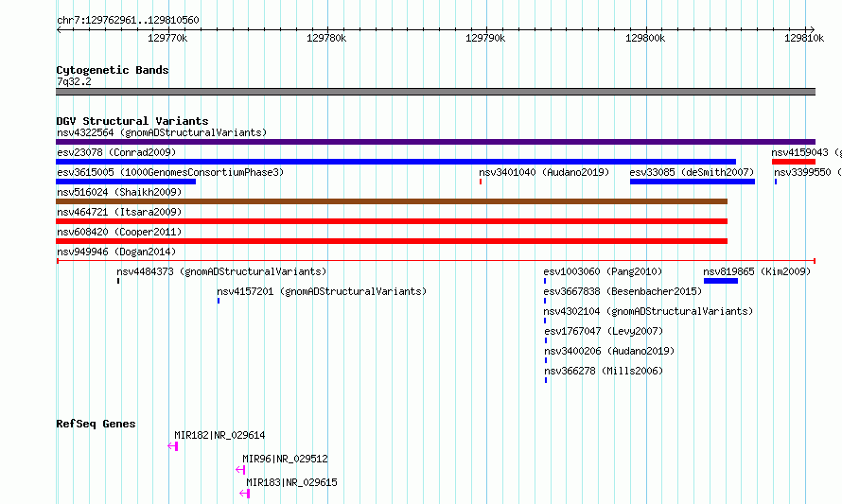Open the MIR96|NR_029512 gene label
Viewport: 842px width, 504px height.
(285, 459)
